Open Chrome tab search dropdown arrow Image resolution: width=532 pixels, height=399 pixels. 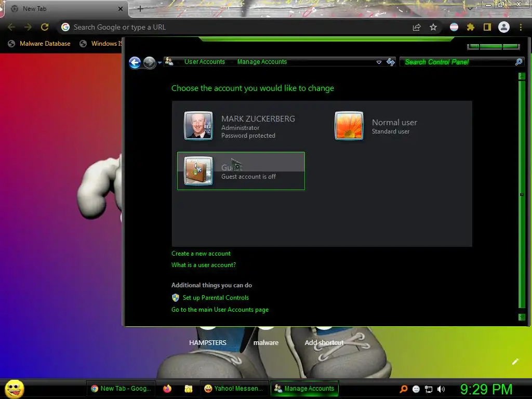click(x=470, y=8)
